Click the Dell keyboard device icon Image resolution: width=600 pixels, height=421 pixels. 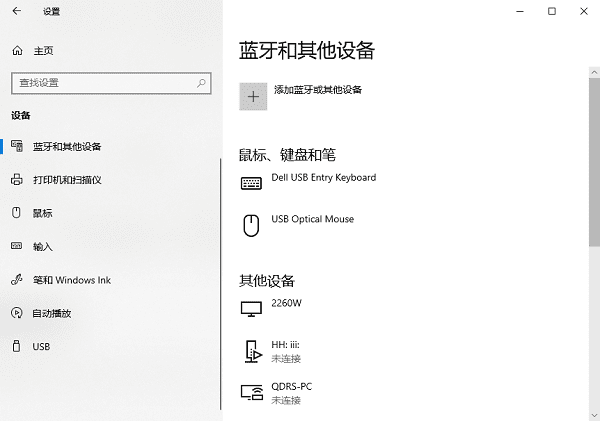click(x=251, y=183)
